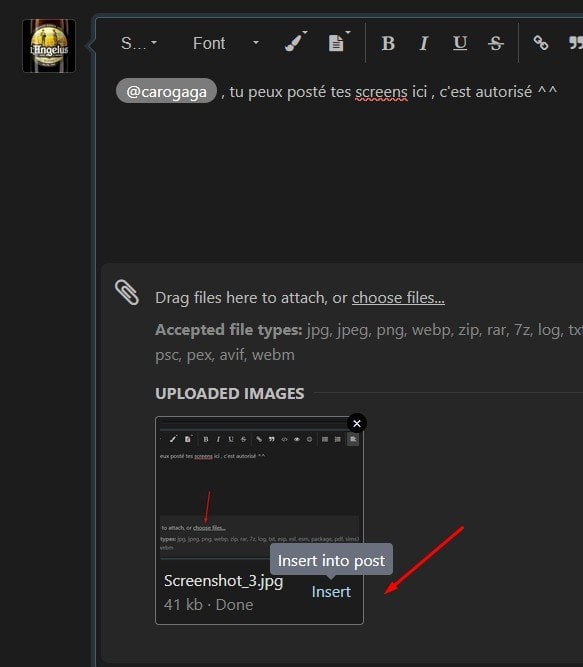Open the font size dropdown
Screen dimensions: 583x667
click(139, 43)
